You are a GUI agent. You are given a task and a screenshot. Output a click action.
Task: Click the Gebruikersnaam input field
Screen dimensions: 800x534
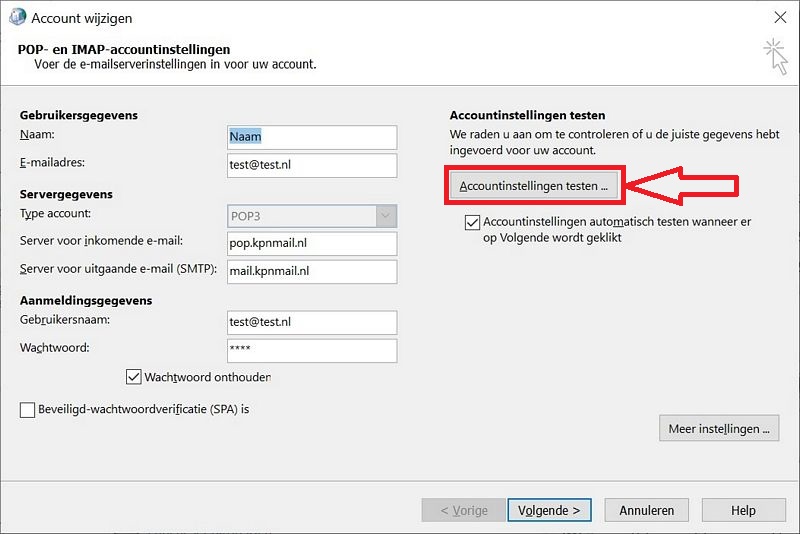(x=312, y=322)
